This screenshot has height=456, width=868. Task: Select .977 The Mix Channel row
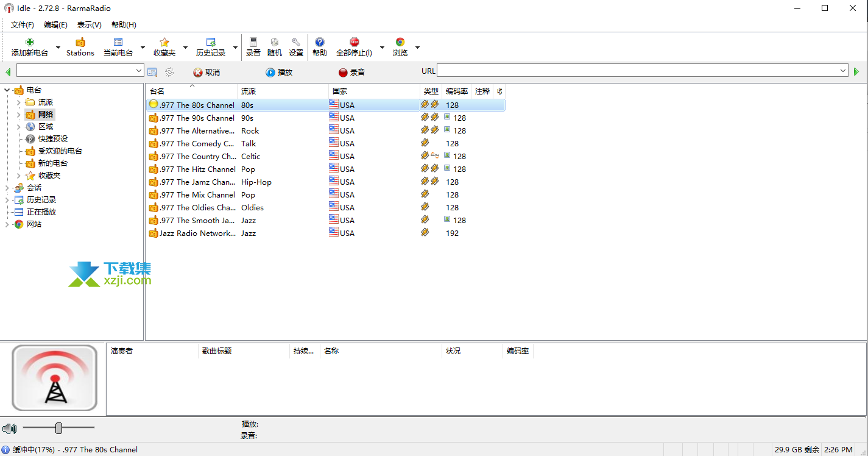pos(325,194)
